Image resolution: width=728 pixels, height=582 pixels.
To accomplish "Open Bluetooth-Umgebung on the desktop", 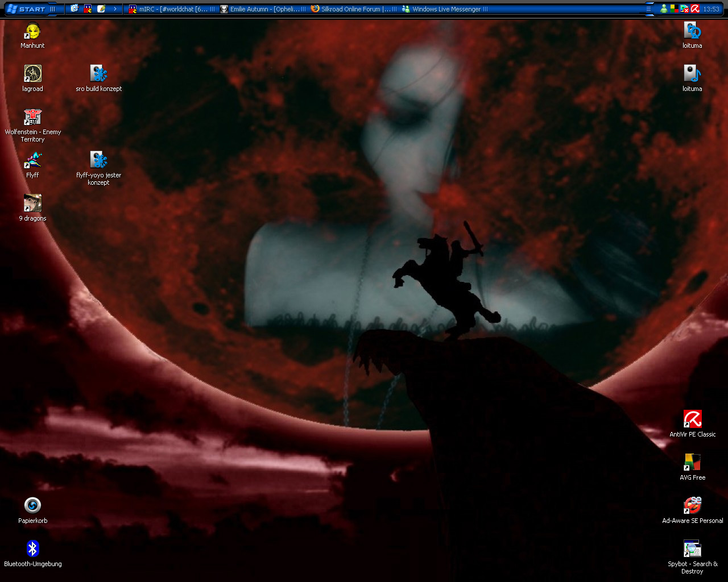I will coord(32,550).
